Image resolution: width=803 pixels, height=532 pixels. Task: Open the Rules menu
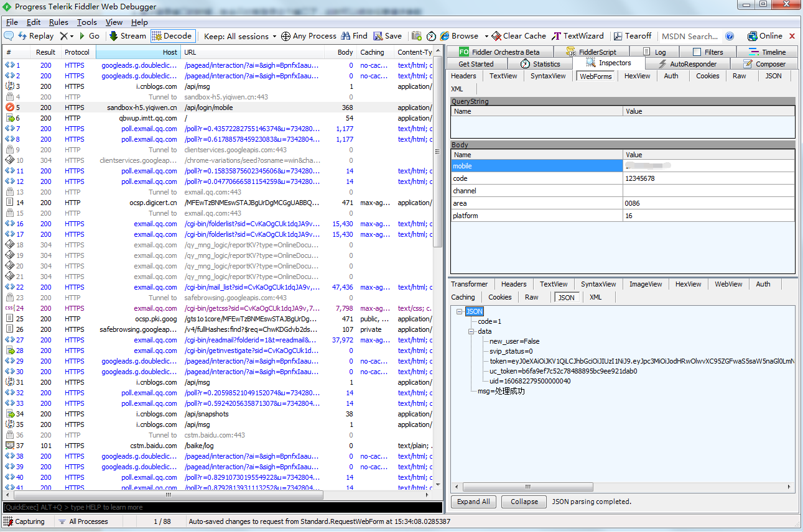pos(59,22)
